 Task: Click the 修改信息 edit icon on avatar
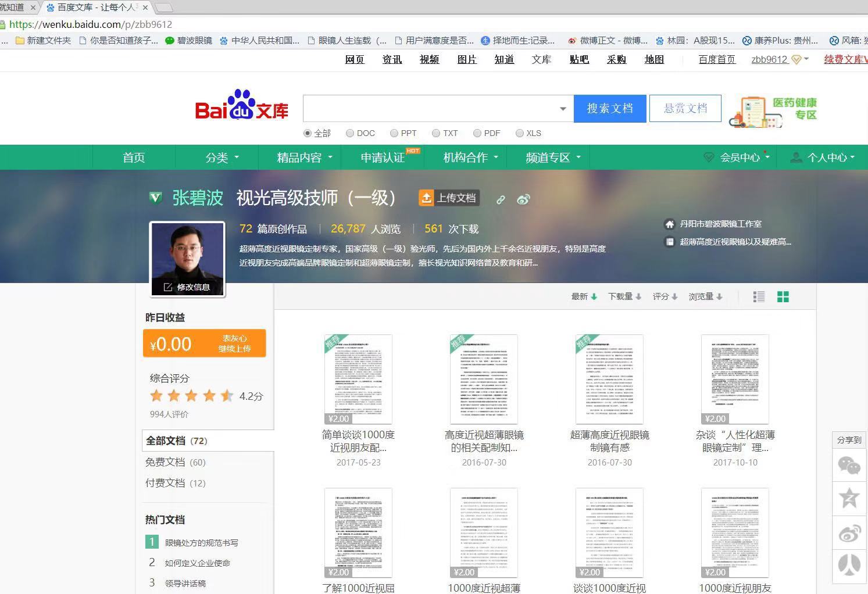(x=168, y=287)
